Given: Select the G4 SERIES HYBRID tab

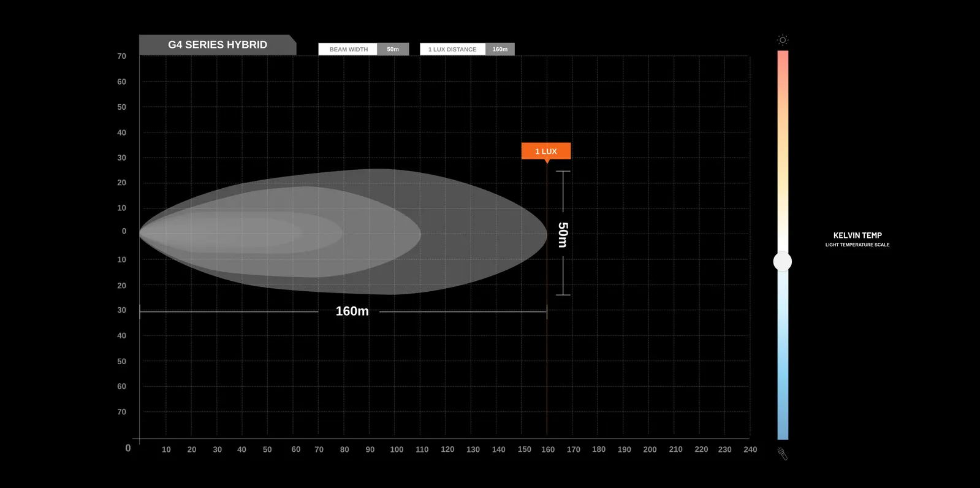Looking at the screenshot, I should [x=217, y=45].
